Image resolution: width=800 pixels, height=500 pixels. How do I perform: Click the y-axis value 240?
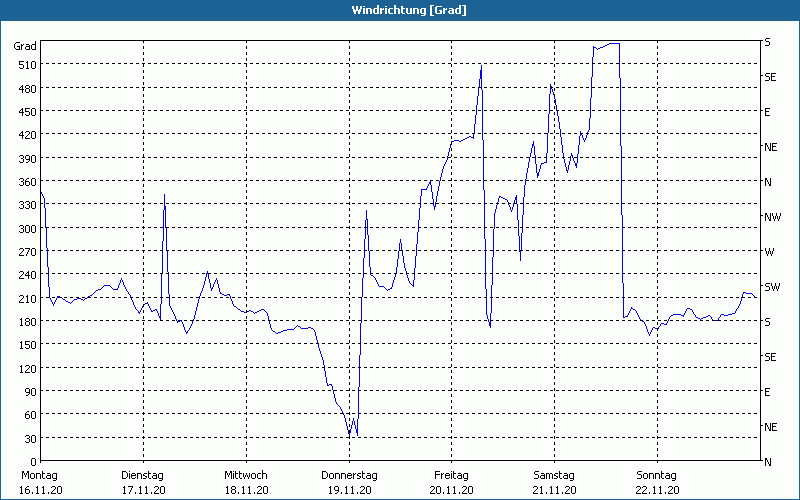[27, 276]
